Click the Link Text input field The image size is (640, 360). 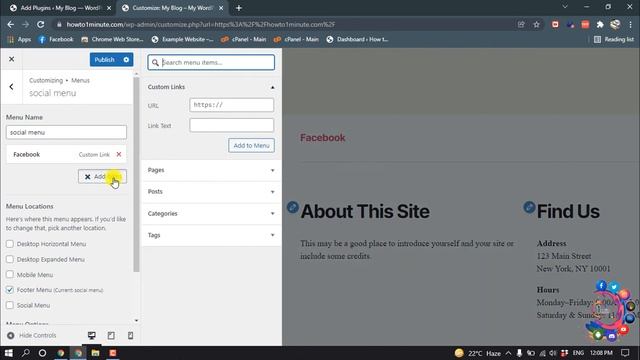(231, 125)
